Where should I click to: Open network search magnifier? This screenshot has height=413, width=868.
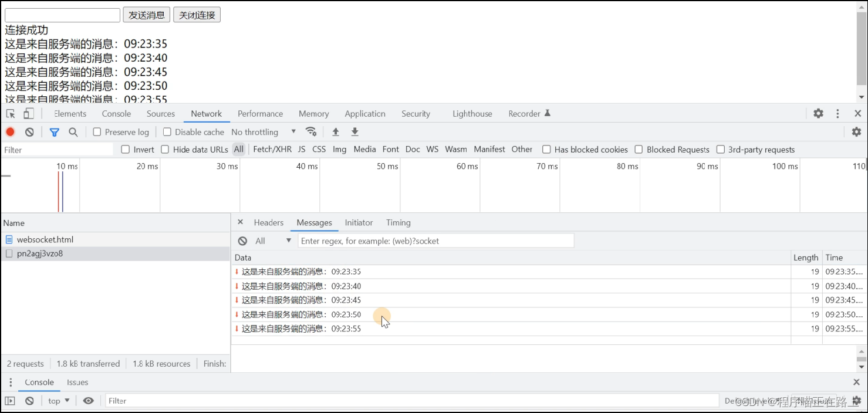tap(73, 132)
